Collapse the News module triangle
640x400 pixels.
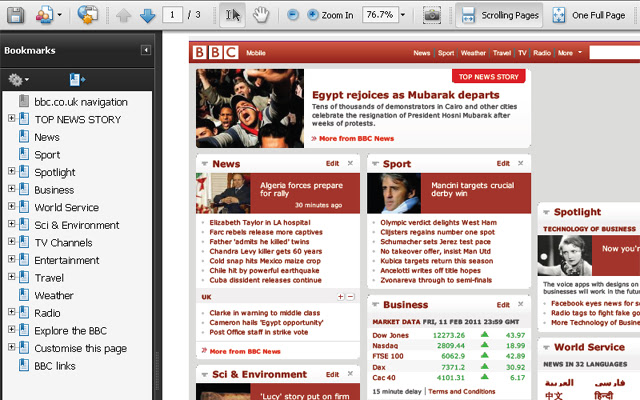204,164
